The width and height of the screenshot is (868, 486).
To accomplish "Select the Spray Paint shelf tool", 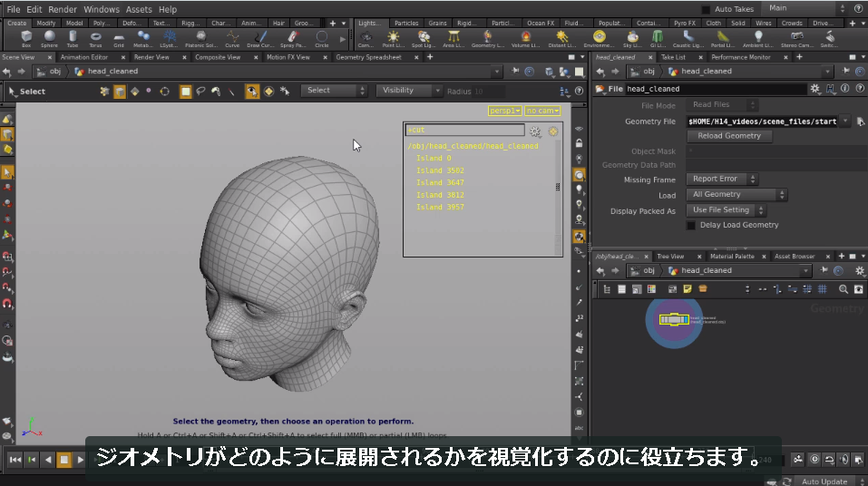I will tap(292, 39).
